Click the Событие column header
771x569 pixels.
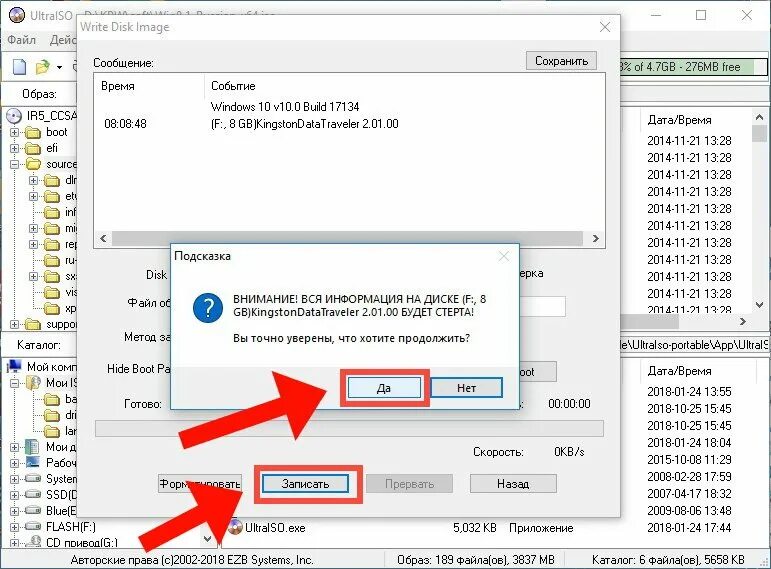pos(233,86)
